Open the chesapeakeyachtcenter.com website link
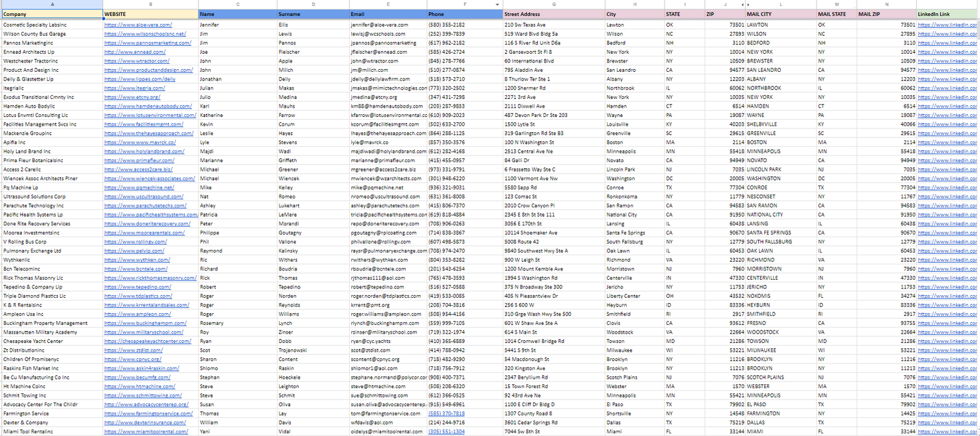Screen dimensions: 980x436 coord(148,342)
